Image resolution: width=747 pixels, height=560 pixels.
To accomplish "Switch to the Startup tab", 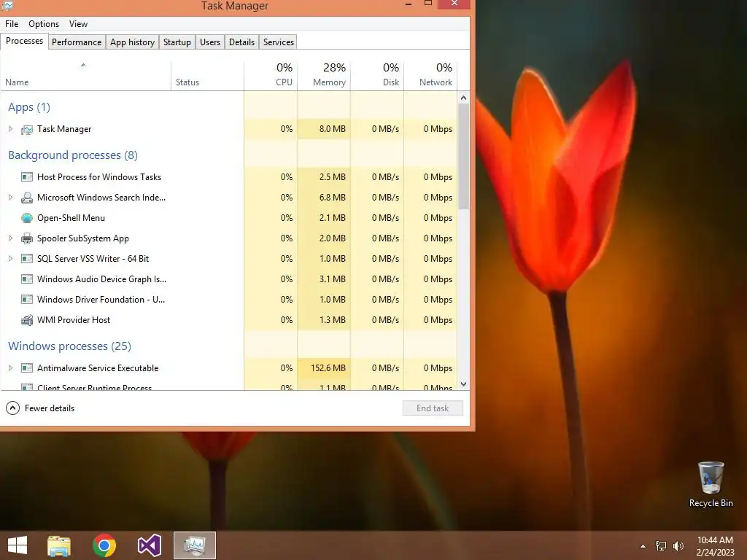I will tap(177, 42).
